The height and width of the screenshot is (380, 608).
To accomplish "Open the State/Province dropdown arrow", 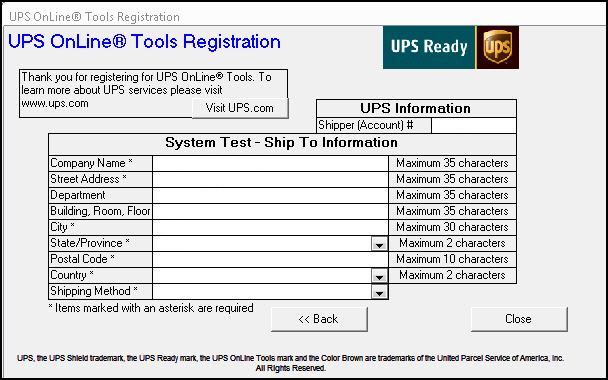I will 379,244.
